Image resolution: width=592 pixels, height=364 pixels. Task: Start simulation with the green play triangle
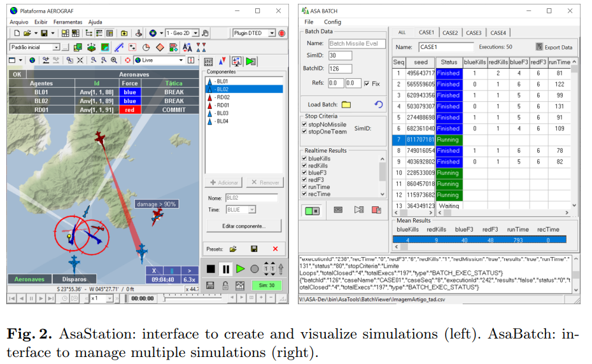click(240, 269)
